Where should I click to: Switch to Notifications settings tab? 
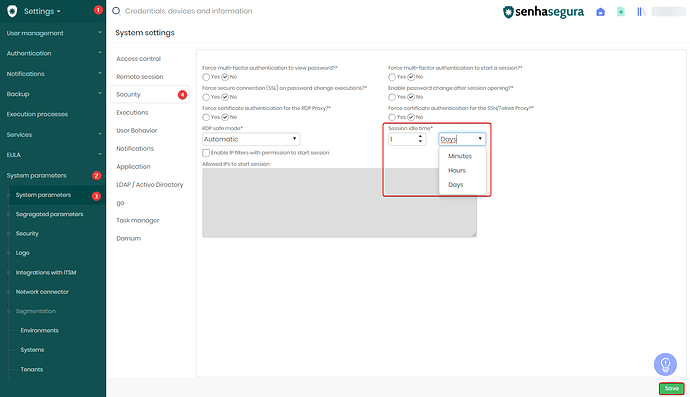coord(135,149)
